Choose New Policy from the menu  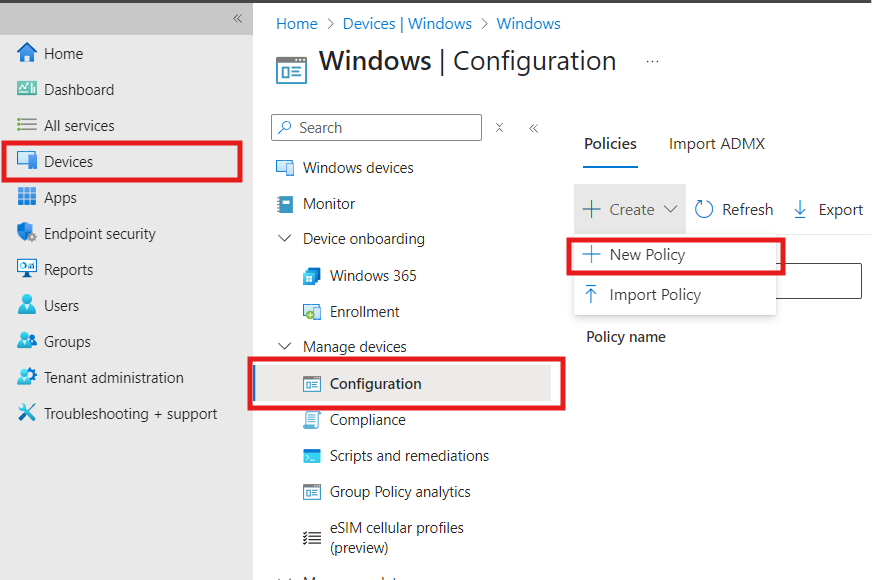coord(647,255)
